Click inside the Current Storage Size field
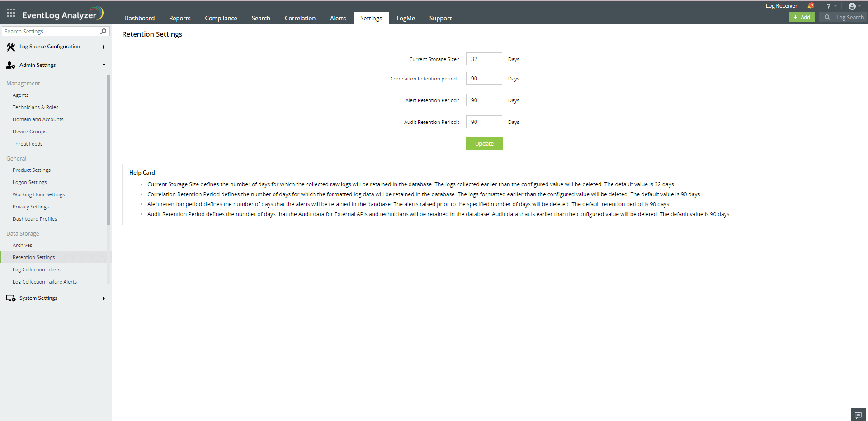Image resolution: width=868 pixels, height=421 pixels. 484,59
